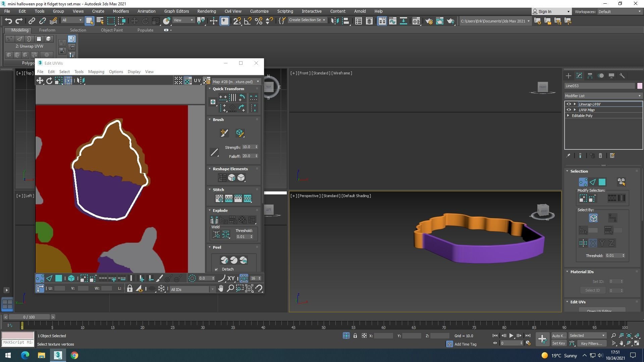
Task: Click the Key Filters button
Action: coord(591,344)
